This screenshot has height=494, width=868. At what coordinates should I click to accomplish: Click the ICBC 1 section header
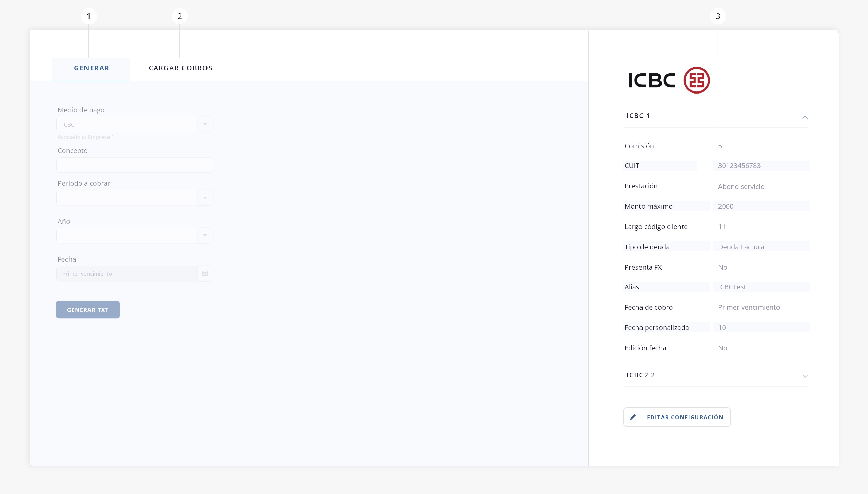715,116
